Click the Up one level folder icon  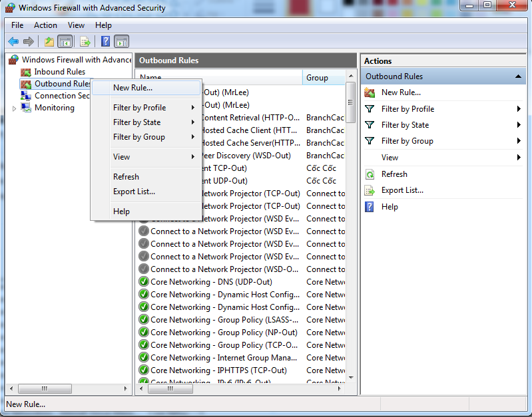coord(49,41)
